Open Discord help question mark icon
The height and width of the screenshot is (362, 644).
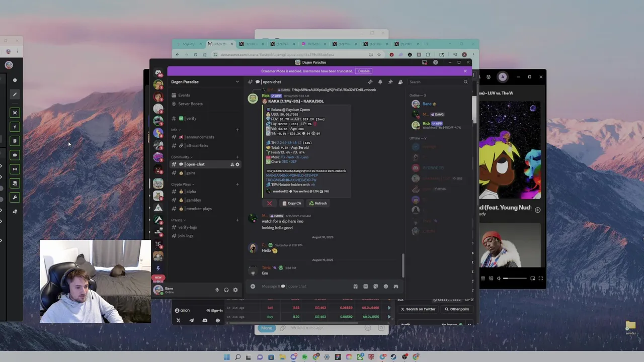click(435, 62)
